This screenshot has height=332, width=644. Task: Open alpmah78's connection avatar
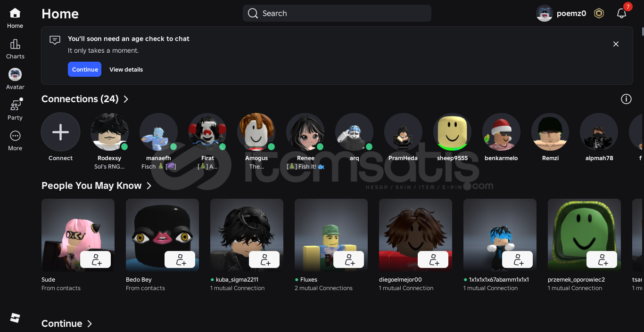point(599,132)
